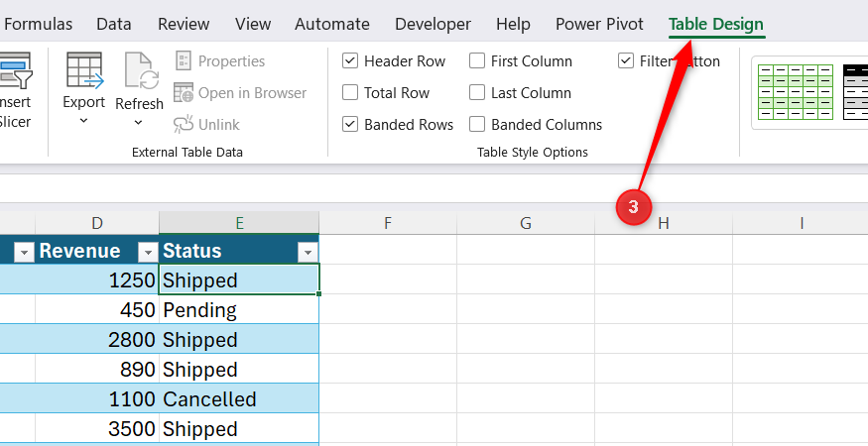Open the Automate tab
Screen dimensions: 868x446
(332, 25)
